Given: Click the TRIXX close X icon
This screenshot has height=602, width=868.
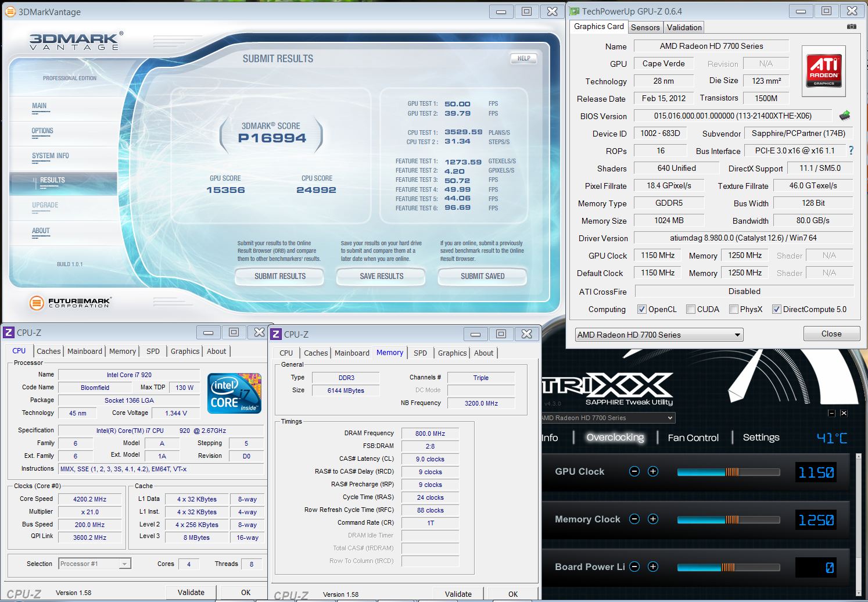Looking at the screenshot, I should pos(844,413).
